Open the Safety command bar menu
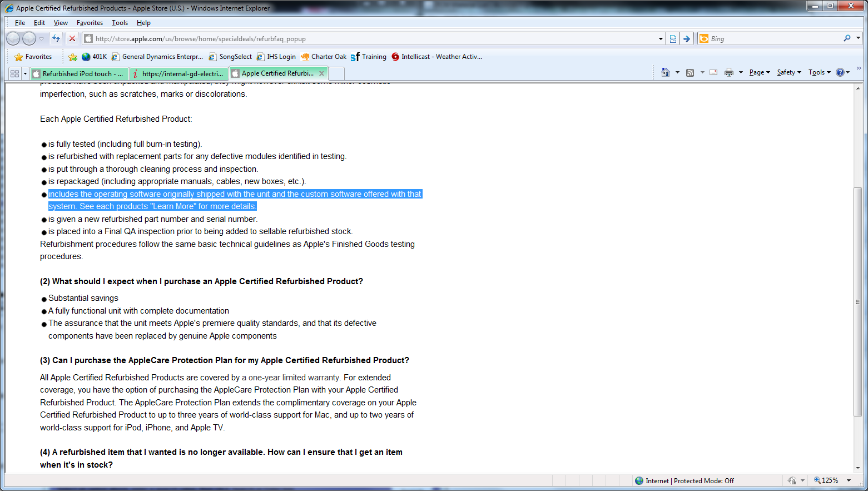Viewport: 868px width, 491px height. (789, 72)
